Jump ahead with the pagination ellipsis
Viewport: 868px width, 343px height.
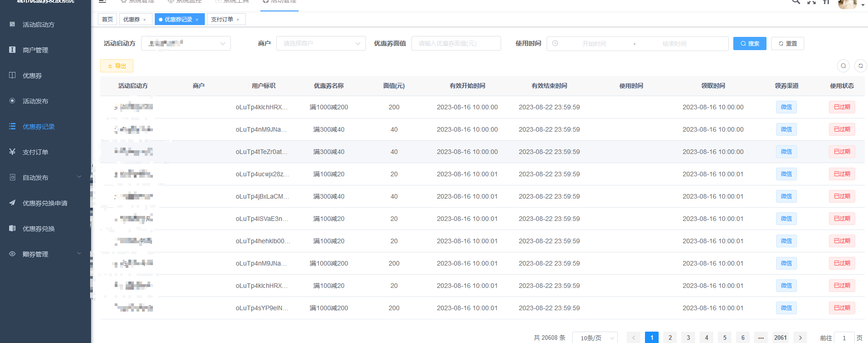(x=761, y=338)
